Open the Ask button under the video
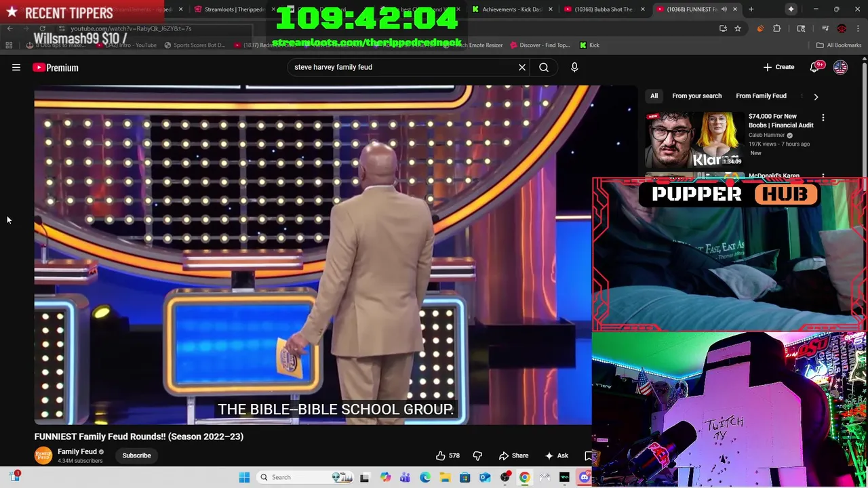The image size is (868, 488). click(557, 455)
